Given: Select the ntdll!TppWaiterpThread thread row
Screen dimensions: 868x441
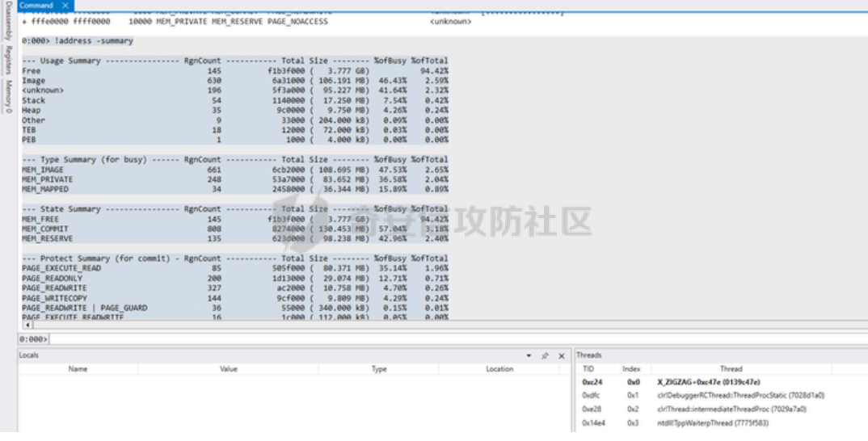Looking at the screenshot, I should pos(703,423).
